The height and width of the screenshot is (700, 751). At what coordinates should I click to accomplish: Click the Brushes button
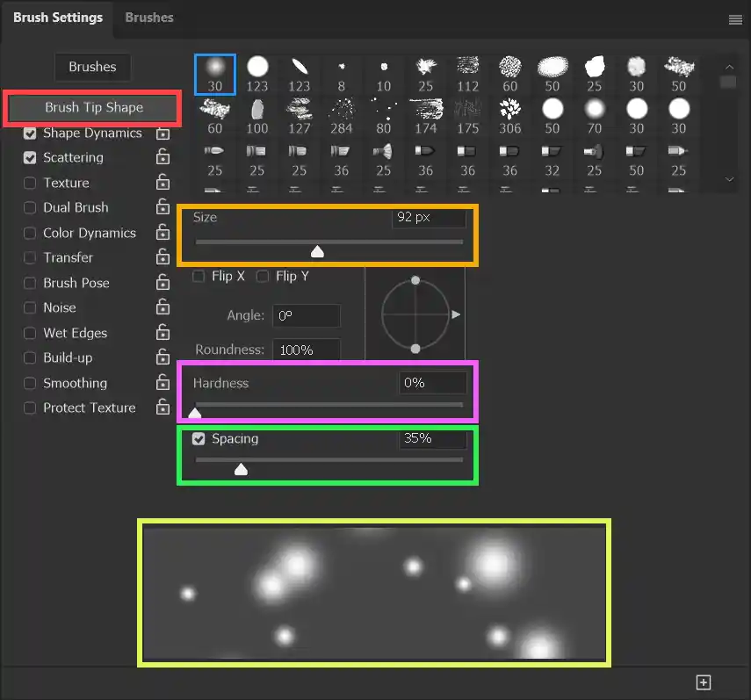tap(92, 67)
